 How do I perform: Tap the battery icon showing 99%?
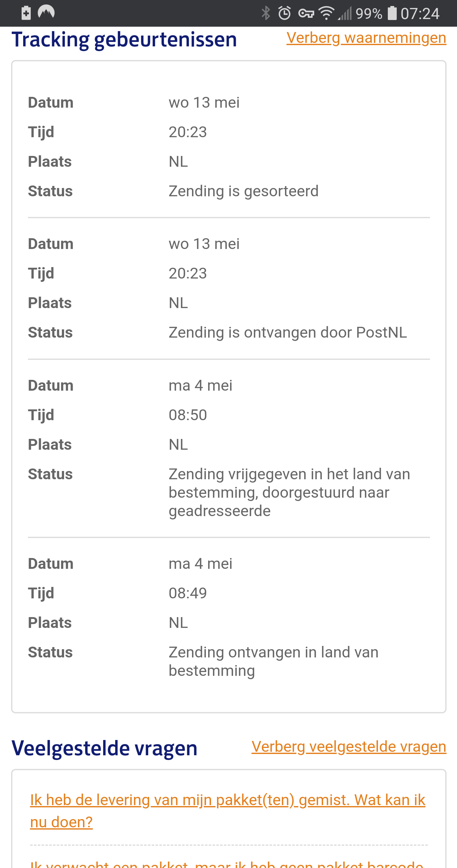click(x=392, y=13)
